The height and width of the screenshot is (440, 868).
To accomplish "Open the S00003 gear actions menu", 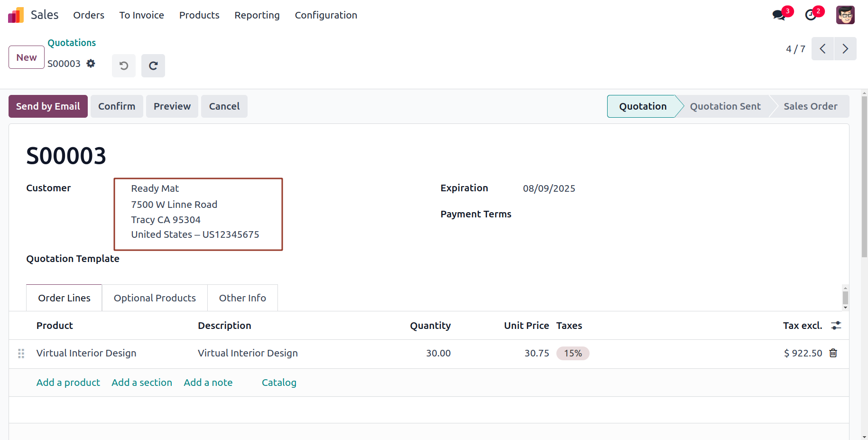I will pos(91,64).
